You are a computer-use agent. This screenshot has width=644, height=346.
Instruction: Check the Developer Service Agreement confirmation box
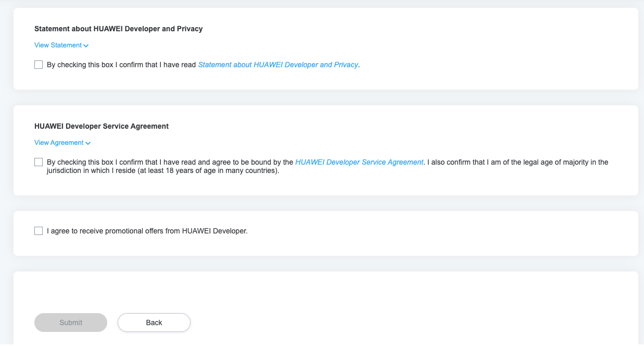click(x=39, y=162)
